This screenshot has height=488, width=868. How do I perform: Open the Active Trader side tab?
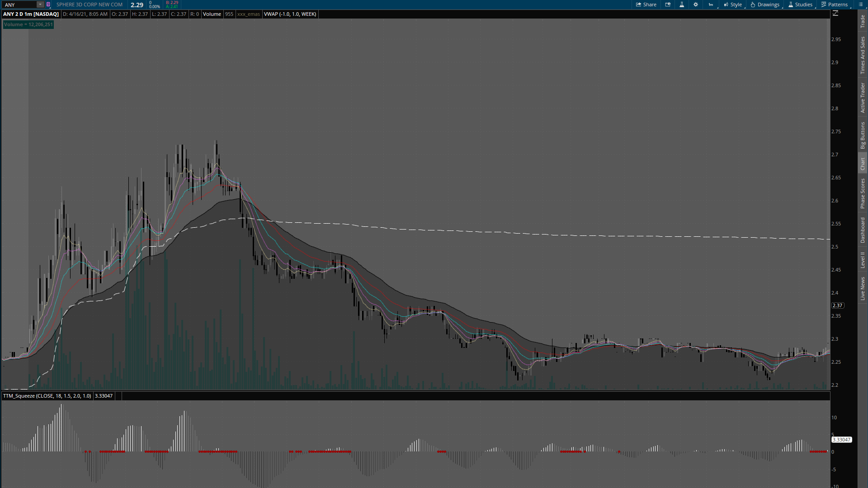click(863, 98)
